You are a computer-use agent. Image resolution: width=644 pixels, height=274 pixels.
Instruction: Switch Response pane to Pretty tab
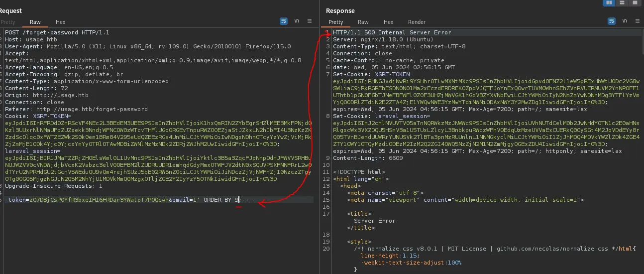coord(336,22)
